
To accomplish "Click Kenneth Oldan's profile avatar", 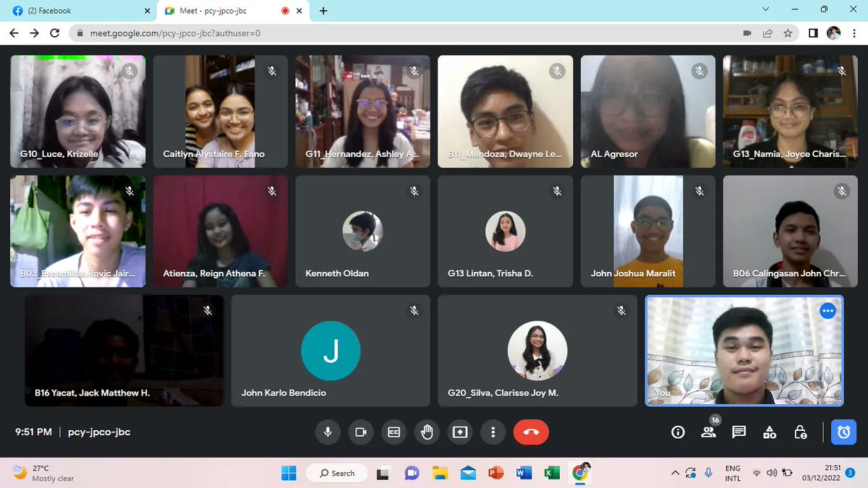I will point(362,231).
